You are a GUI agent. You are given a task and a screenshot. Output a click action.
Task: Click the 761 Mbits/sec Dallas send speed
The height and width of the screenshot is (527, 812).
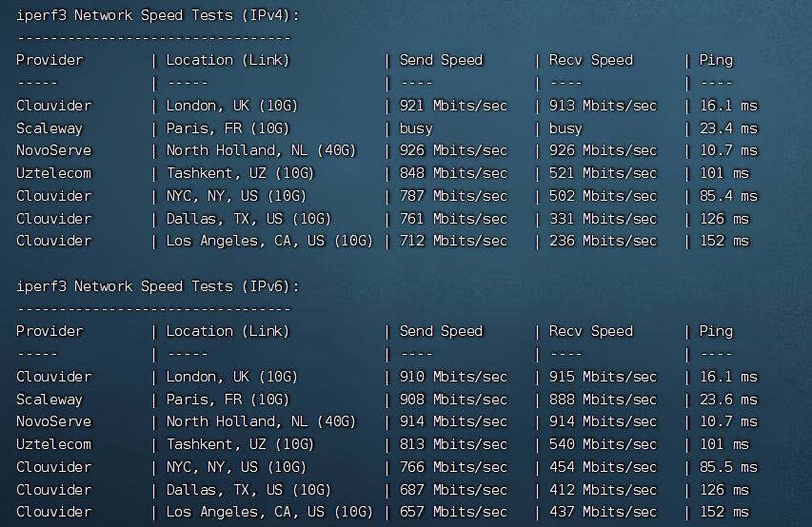pos(453,219)
